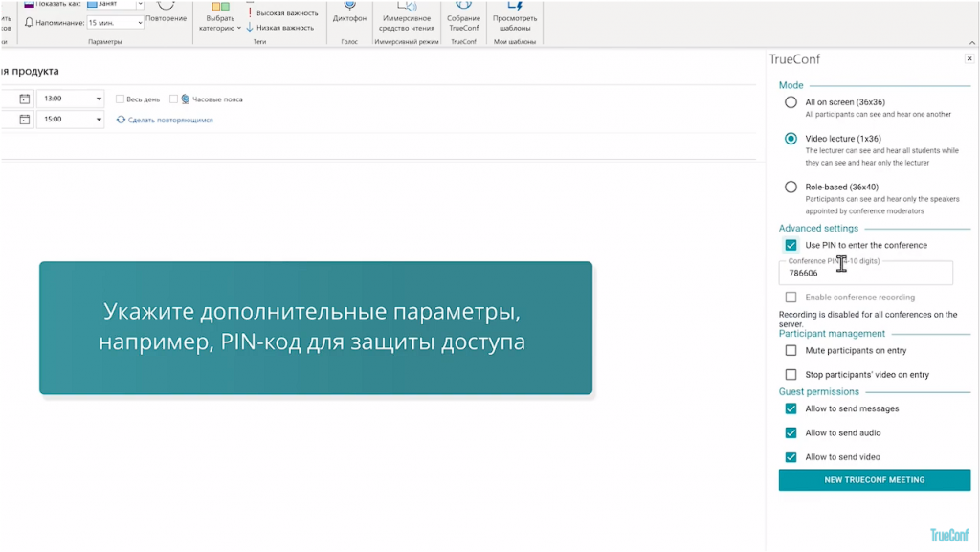Mark as Высокая важность
The width and height of the screenshot is (980, 552).
[282, 13]
